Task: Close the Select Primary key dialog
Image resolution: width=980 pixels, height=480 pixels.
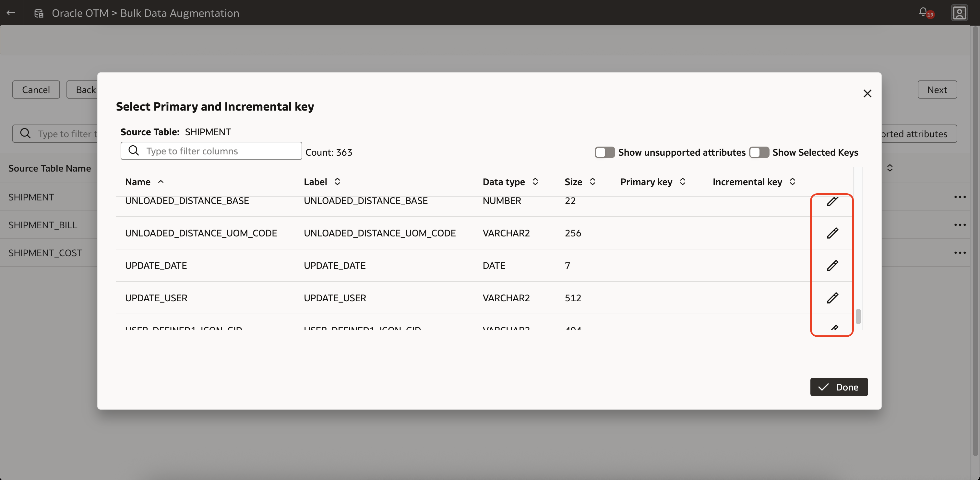Action: pos(867,93)
